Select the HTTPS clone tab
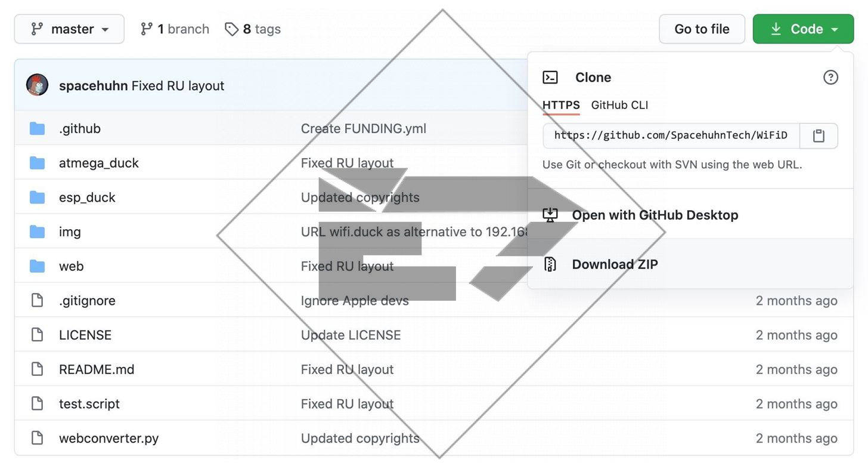 pyautogui.click(x=561, y=105)
